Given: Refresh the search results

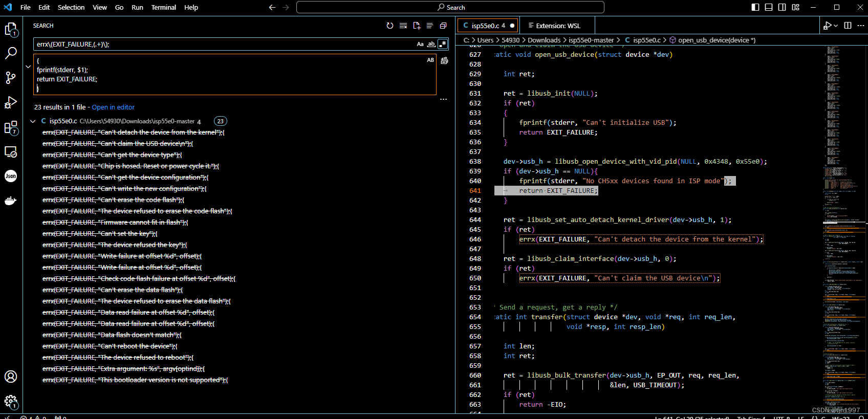Looking at the screenshot, I should [390, 26].
